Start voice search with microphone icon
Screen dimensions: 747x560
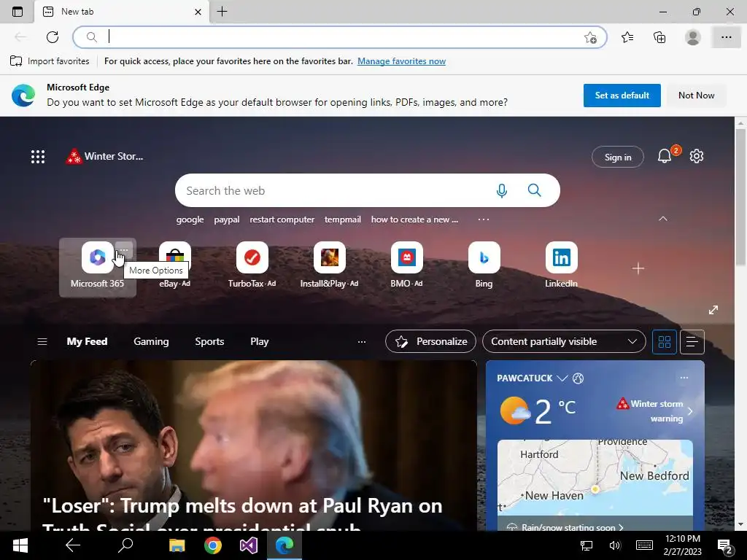tap(502, 190)
